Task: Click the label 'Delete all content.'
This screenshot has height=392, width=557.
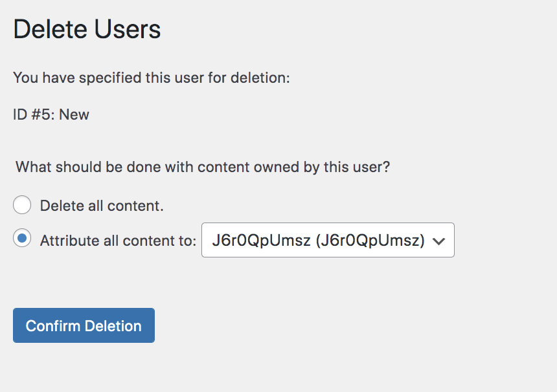Action: coord(102,205)
